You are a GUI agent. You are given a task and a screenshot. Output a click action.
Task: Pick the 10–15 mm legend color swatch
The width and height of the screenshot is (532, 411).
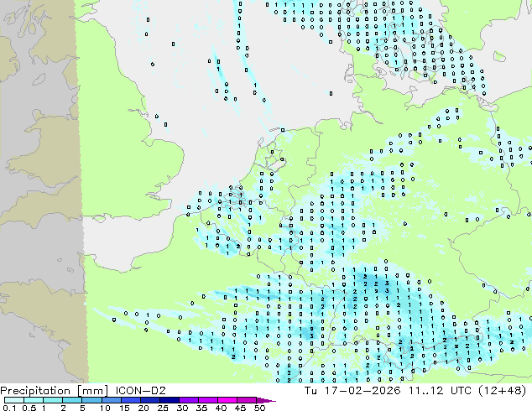111,400
